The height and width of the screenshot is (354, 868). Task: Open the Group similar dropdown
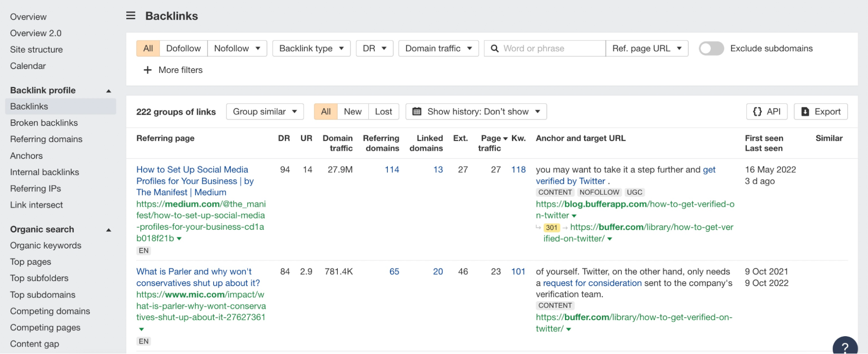265,112
